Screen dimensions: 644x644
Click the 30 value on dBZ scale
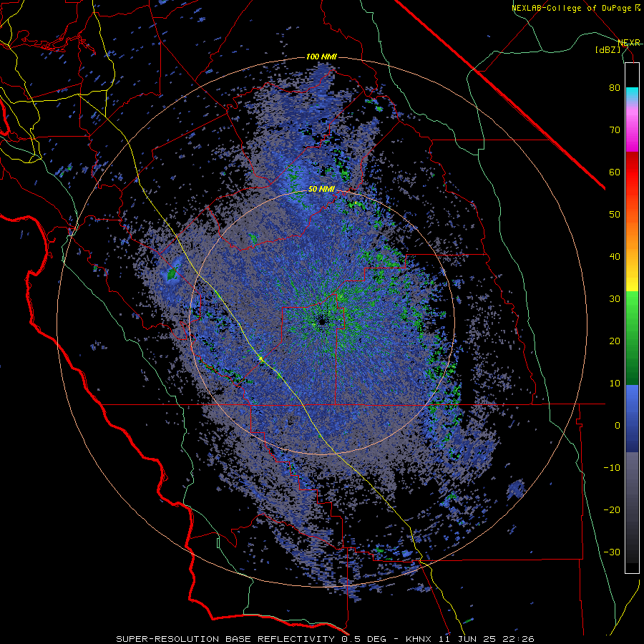[x=615, y=299]
